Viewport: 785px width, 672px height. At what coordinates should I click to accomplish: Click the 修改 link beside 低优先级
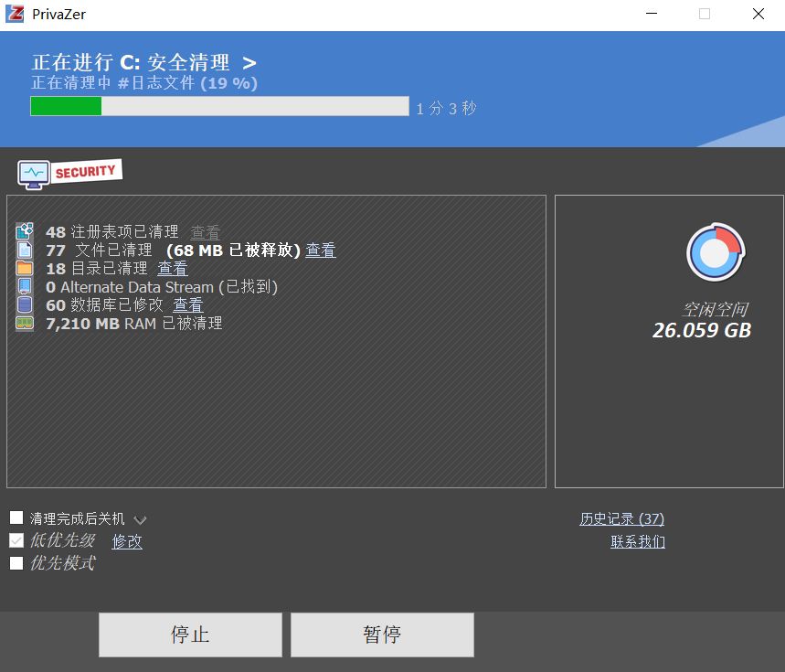tap(127, 541)
